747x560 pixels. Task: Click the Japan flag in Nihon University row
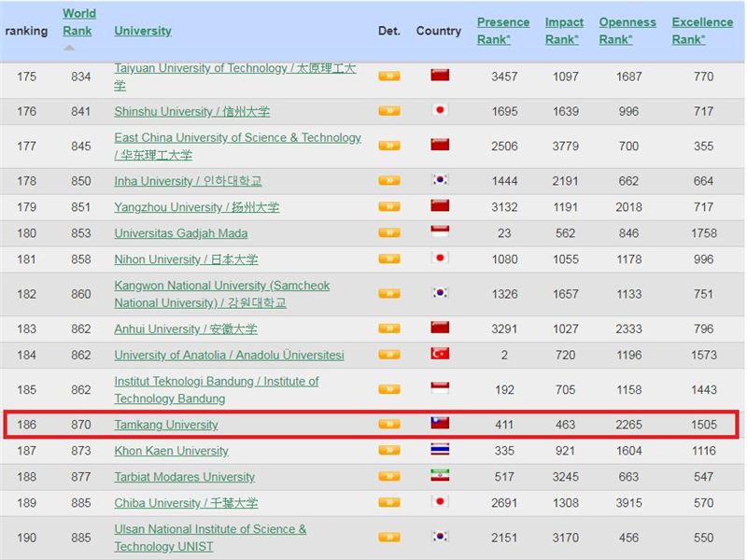pos(439,259)
